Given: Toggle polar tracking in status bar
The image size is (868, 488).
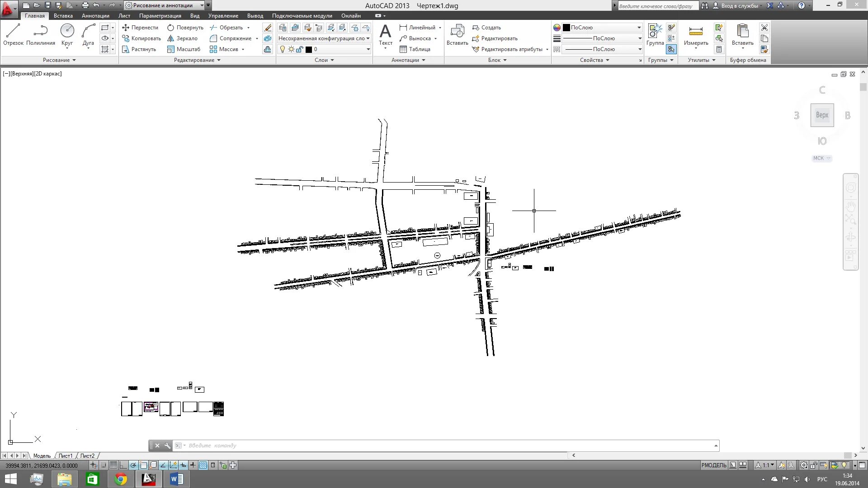Looking at the screenshot, I should (x=133, y=465).
